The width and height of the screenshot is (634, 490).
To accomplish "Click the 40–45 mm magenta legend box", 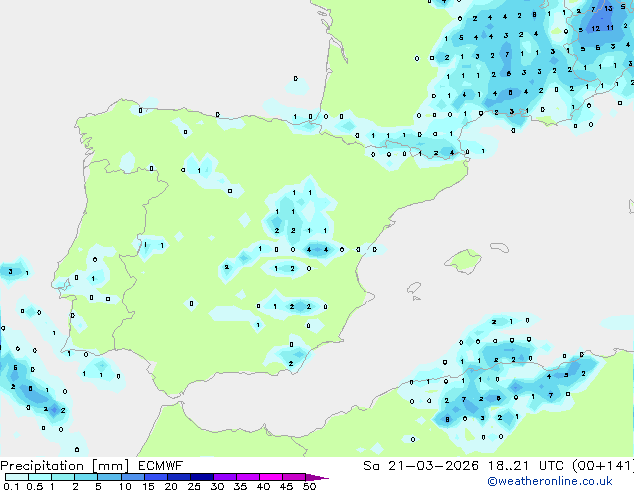I will coord(271,477).
